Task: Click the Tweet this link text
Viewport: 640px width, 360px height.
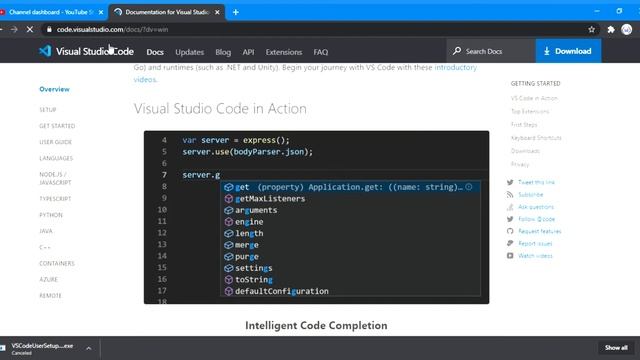Action: pos(536,182)
